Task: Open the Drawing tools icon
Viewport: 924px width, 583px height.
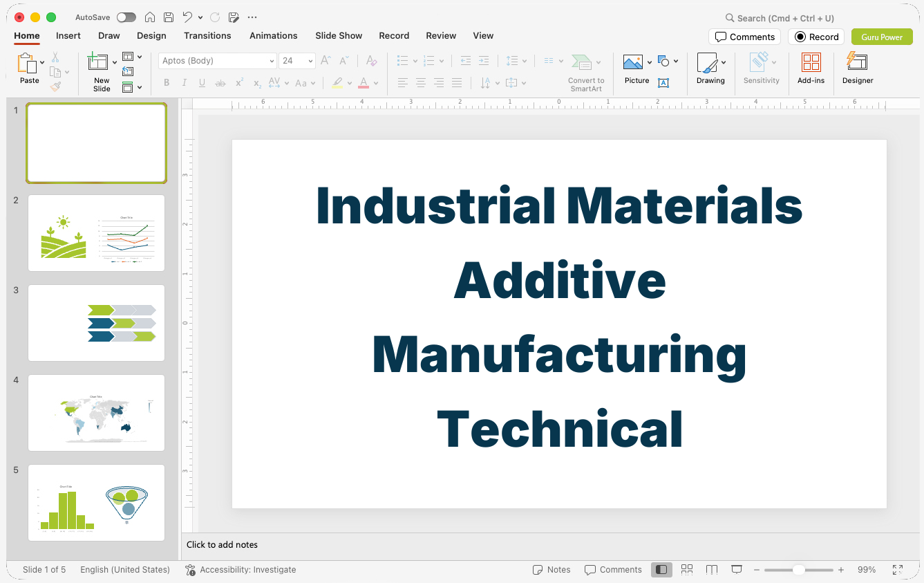Action: click(707, 63)
